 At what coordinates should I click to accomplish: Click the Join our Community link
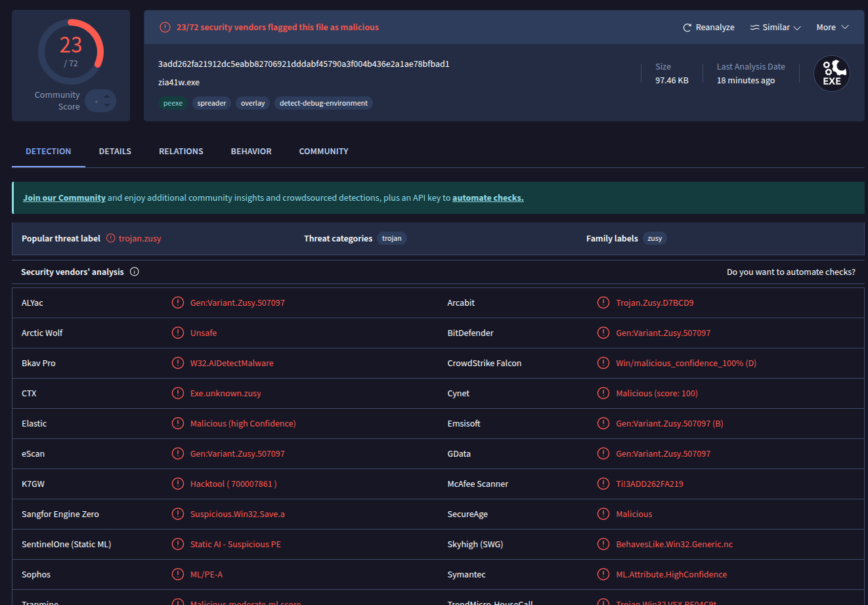[64, 198]
